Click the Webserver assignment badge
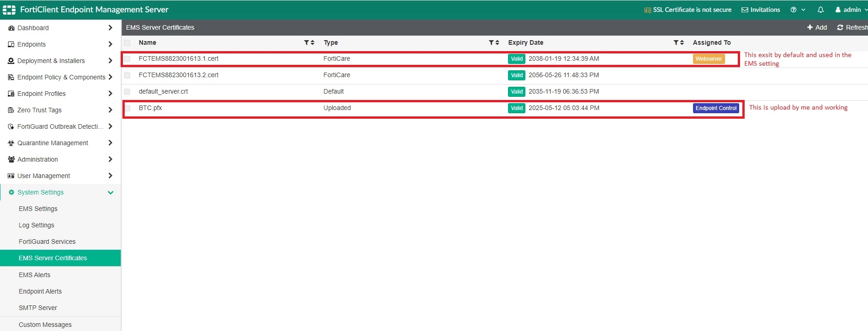Screen dimensions: 868x331 pos(709,59)
